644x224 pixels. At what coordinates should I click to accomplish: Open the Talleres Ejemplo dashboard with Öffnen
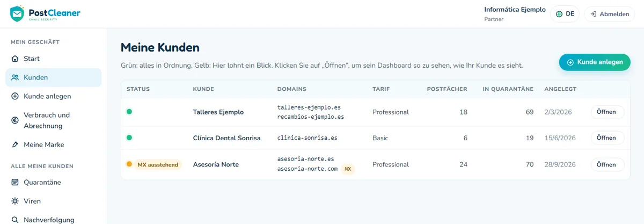tap(608, 112)
